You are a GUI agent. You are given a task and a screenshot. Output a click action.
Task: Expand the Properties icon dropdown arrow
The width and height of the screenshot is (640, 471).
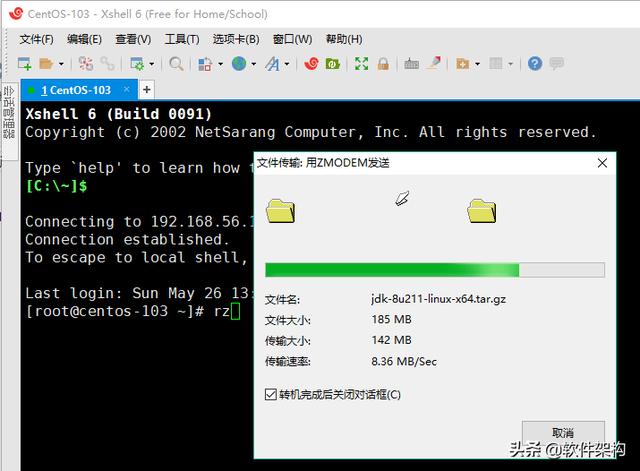151,64
